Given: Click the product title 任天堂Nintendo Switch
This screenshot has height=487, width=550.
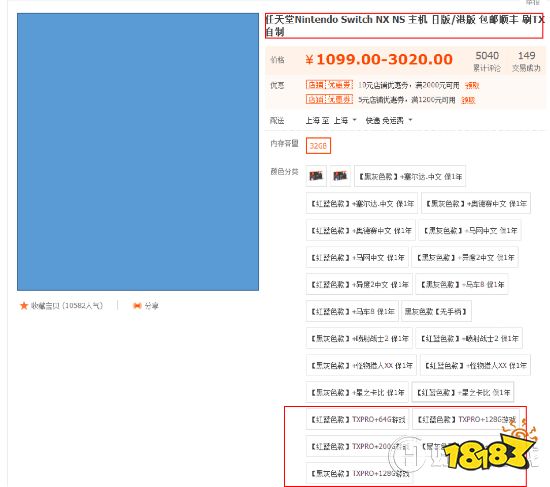Looking at the screenshot, I should point(404,26).
